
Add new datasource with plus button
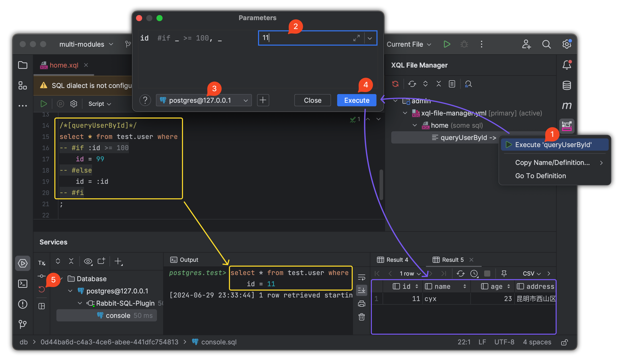point(263,100)
